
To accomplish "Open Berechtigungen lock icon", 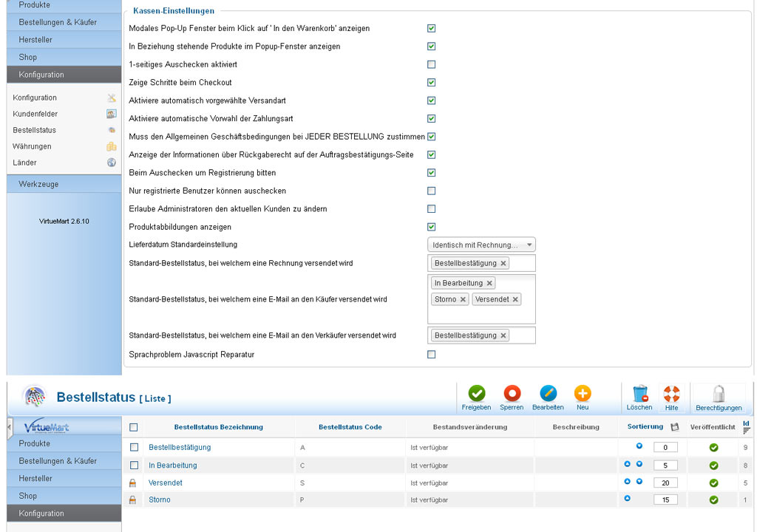I will point(719,395).
